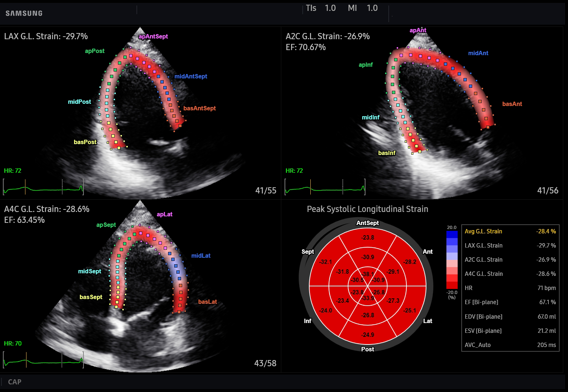Select the Peak Systolic Longitudinal Strain title

point(367,209)
